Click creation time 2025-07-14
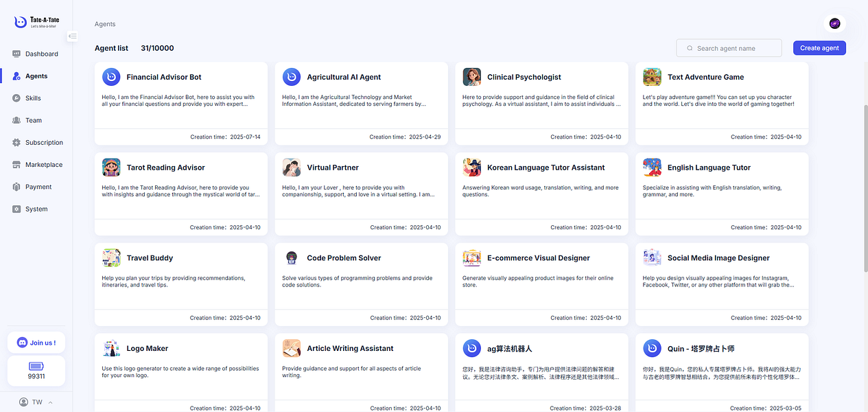Viewport: 868px width, 412px height. tap(245, 137)
